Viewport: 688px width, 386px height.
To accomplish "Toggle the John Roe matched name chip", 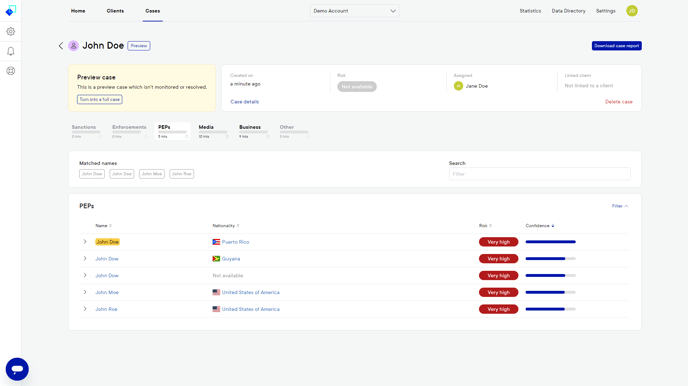I will 182,174.
